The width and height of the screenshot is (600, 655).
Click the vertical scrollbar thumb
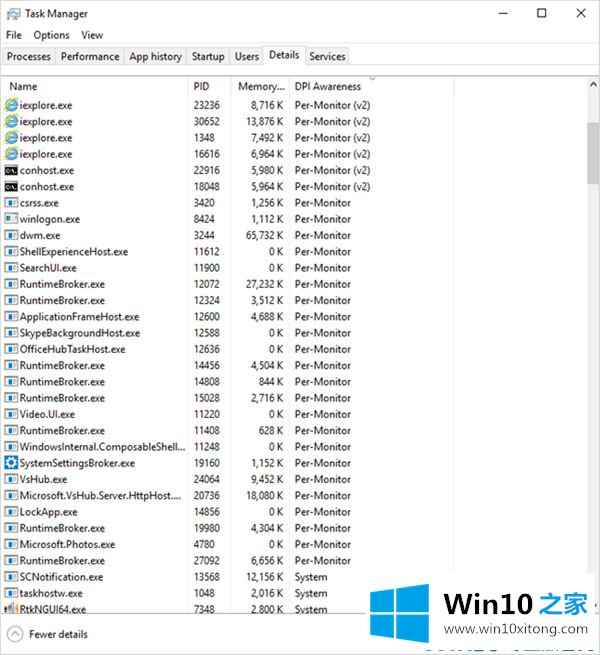click(593, 153)
